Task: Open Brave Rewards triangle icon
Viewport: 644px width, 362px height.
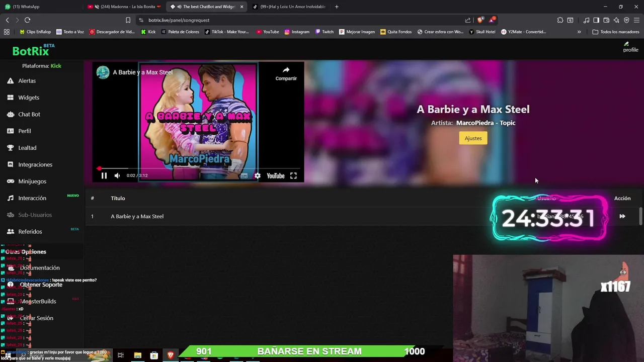Action: click(492, 20)
